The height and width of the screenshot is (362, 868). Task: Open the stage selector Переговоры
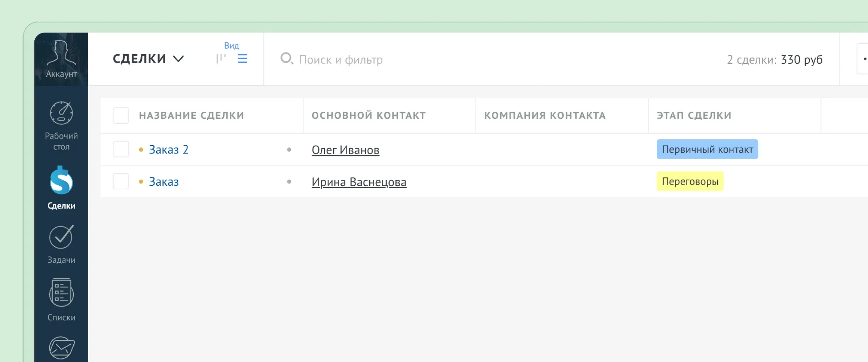point(690,181)
